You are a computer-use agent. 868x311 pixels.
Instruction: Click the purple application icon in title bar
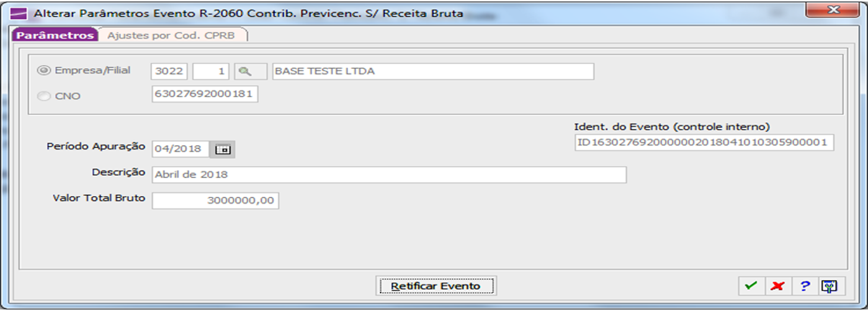(20, 13)
